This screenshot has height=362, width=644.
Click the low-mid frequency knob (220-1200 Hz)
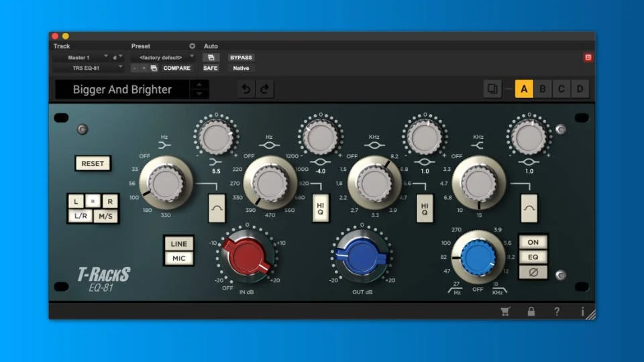[x=270, y=183]
